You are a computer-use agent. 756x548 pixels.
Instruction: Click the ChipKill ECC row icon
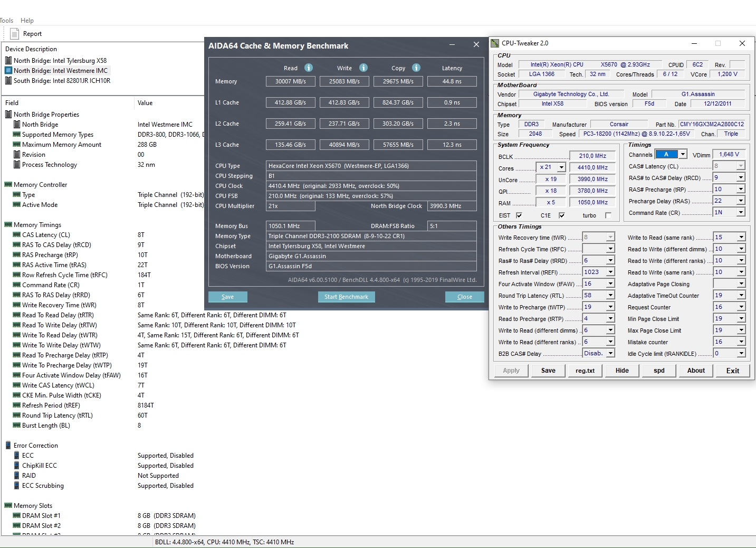pyautogui.click(x=17, y=466)
